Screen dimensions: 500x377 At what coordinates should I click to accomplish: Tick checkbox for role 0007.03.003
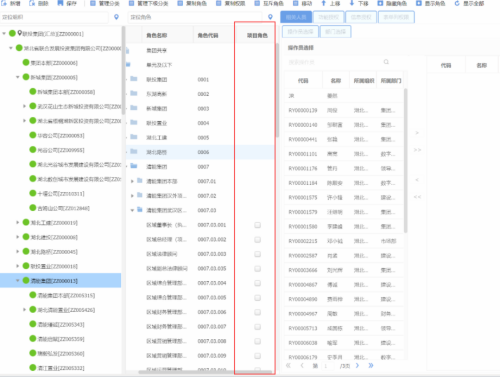pos(257,254)
